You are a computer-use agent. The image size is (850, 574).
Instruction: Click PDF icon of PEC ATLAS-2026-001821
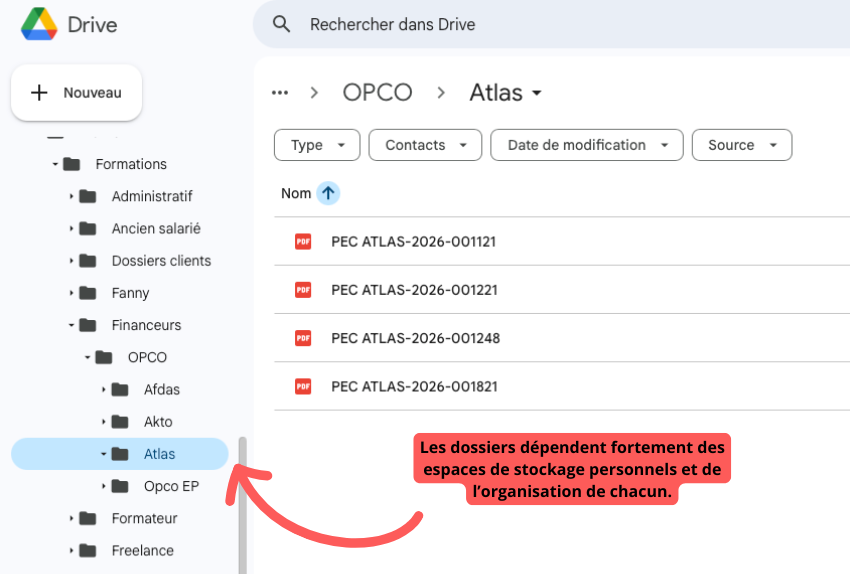[x=303, y=386]
